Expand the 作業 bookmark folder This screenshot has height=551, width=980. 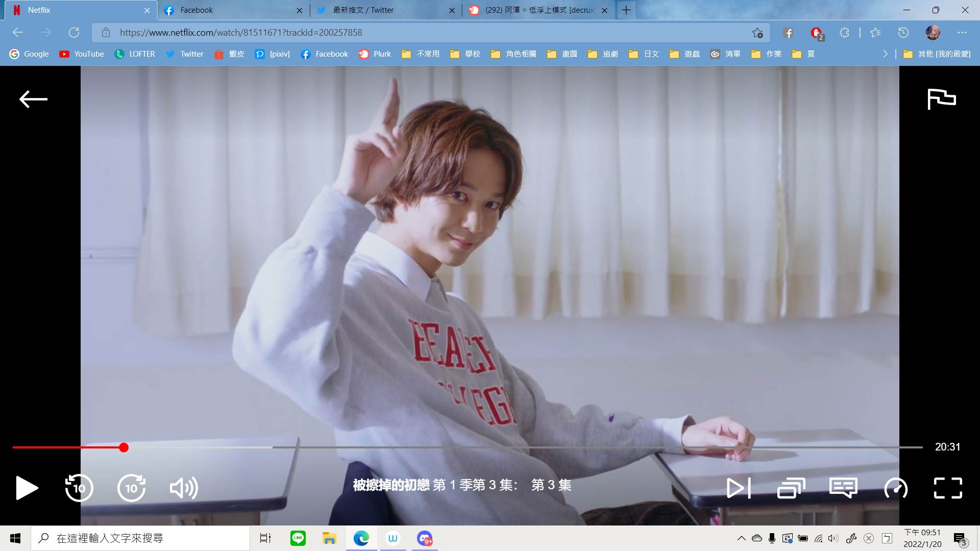766,54
